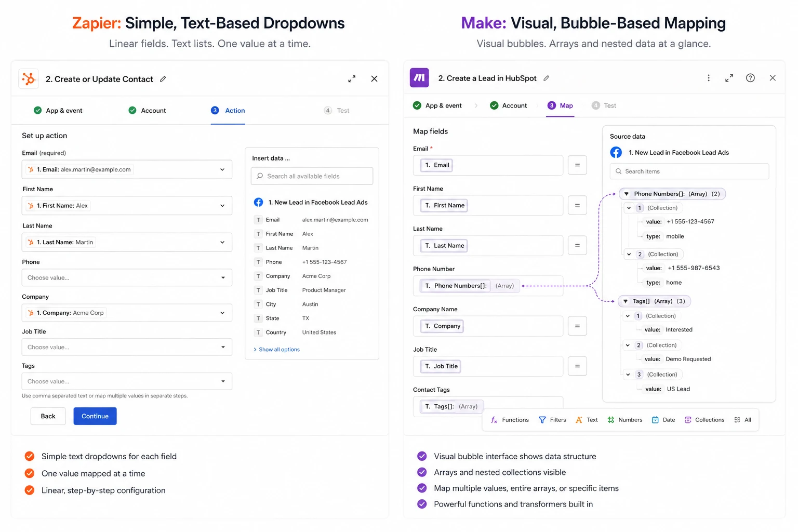Screen dimensions: 798x532
Task: Open Collections functions in the Make toolbar
Action: click(x=704, y=420)
